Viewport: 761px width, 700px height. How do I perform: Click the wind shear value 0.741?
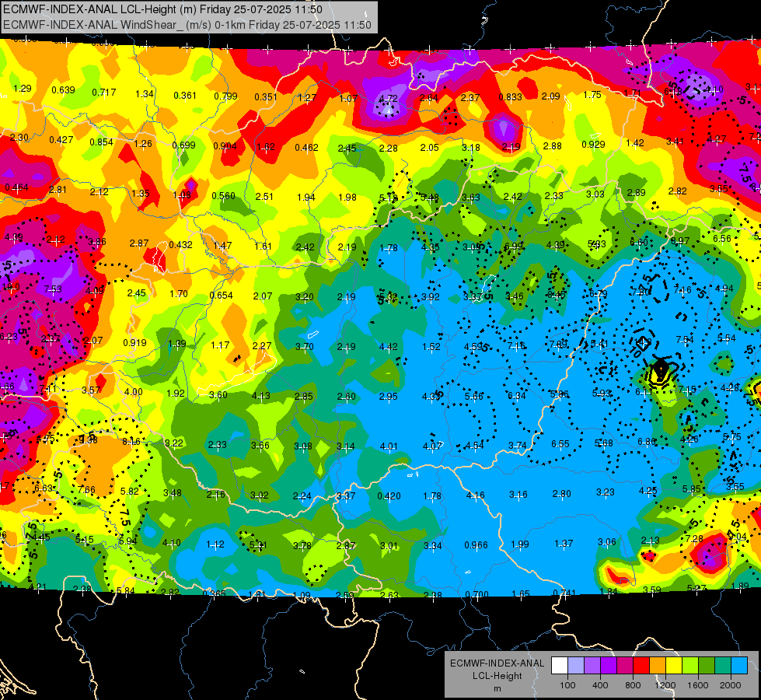point(564,593)
